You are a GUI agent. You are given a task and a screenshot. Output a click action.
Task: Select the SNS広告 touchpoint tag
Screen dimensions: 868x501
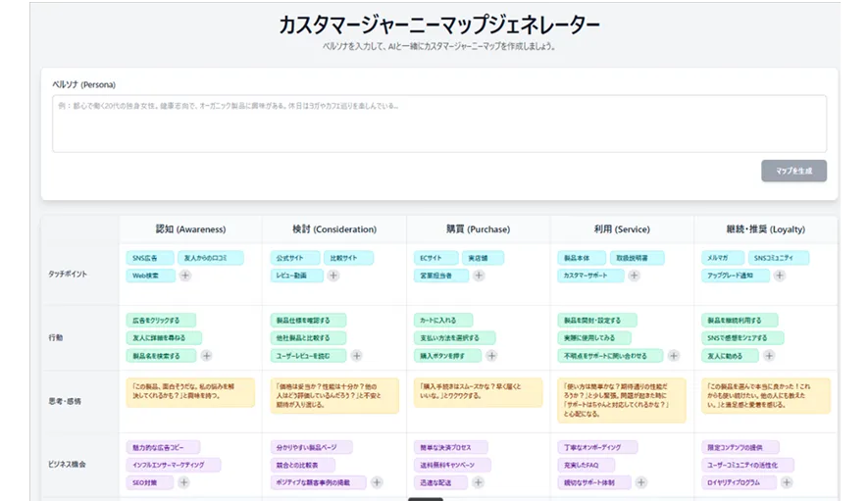148,258
